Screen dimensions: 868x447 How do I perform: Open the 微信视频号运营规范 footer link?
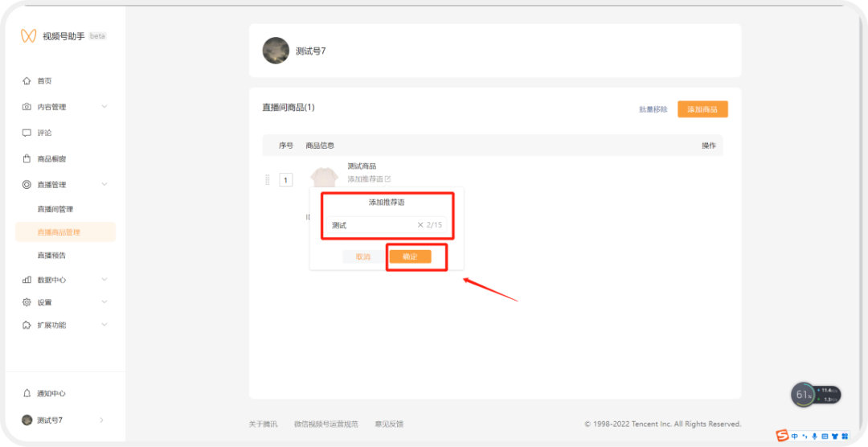click(x=326, y=424)
